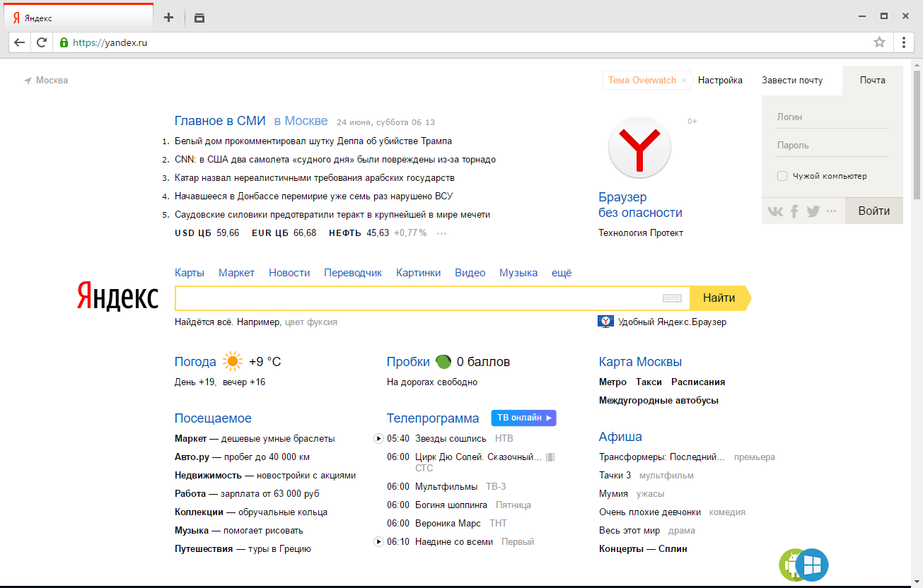This screenshot has height=588, width=923.
Task: Log in via Twitter icon
Action: click(813, 211)
